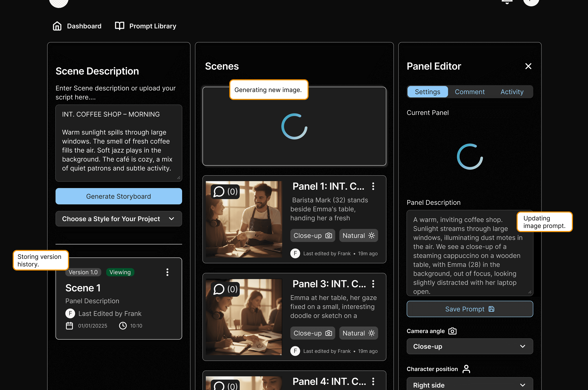This screenshot has width=588, height=390.
Task: Open Prompt Library book icon
Action: tap(120, 26)
